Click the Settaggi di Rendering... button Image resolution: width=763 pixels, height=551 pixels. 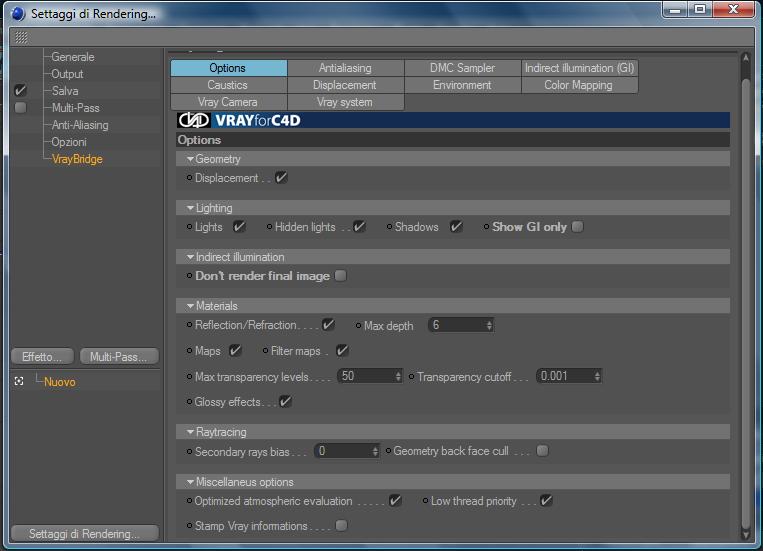(x=85, y=533)
